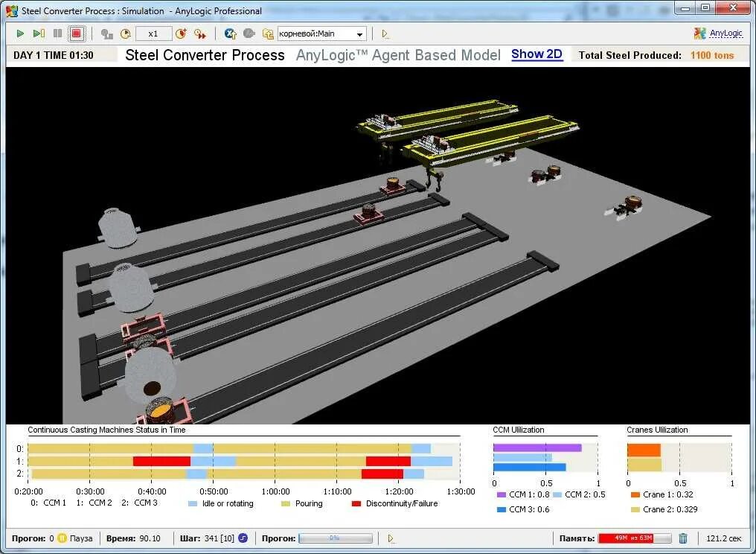756x554 pixels.
Task: Run the simulation with the green play button
Action: click(20, 34)
